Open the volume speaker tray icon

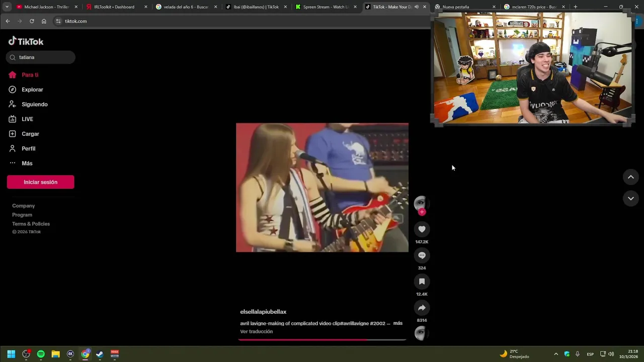pos(611,354)
